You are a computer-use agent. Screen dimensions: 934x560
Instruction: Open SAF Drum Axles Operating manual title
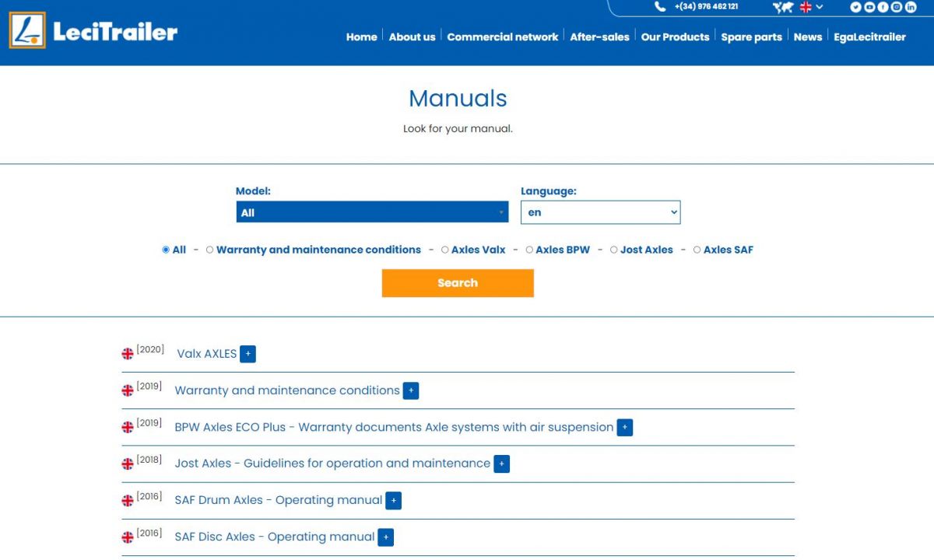tap(279, 500)
